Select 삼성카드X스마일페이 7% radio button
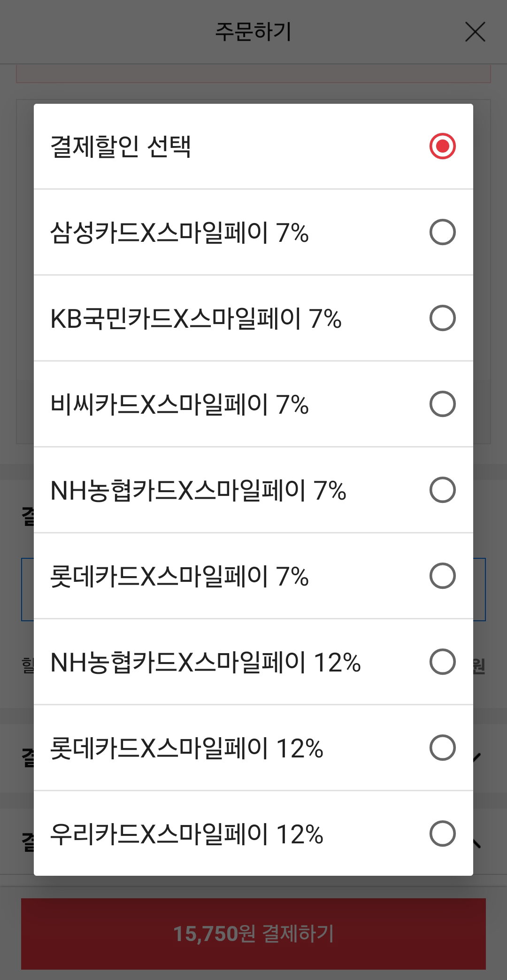The width and height of the screenshot is (507, 980). coord(442,232)
